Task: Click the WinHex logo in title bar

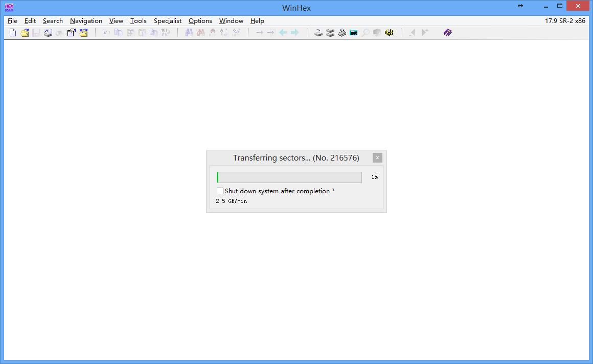Action: coord(9,7)
